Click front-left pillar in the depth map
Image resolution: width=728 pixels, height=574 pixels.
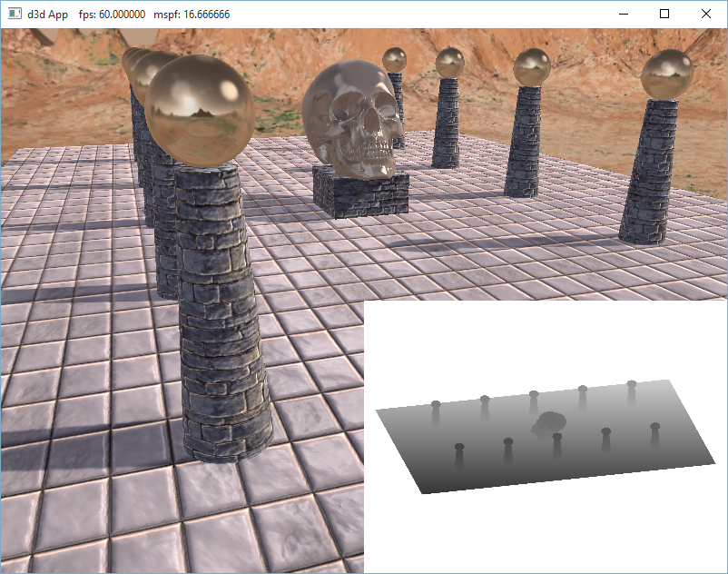click(x=459, y=456)
